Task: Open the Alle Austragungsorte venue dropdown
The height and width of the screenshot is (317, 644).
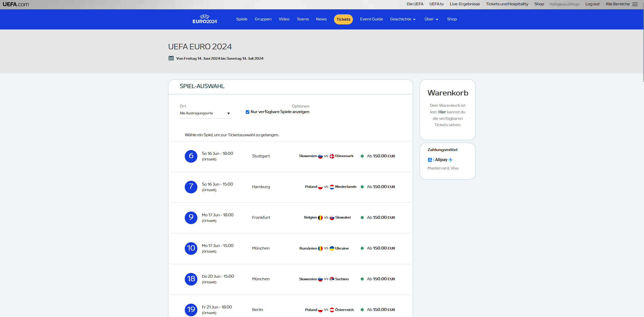Action: coord(205,113)
